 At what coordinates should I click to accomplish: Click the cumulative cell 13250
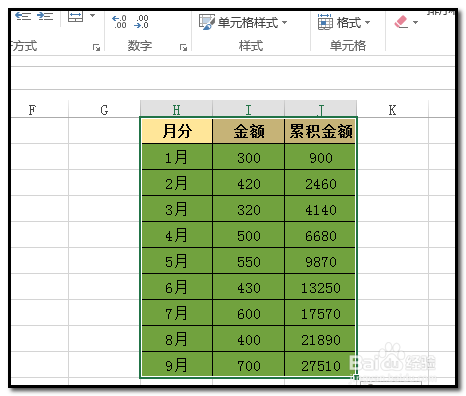(320, 287)
